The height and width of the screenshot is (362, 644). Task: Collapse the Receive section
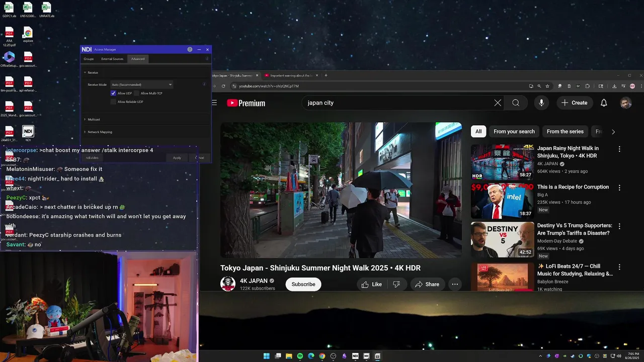(x=86, y=72)
